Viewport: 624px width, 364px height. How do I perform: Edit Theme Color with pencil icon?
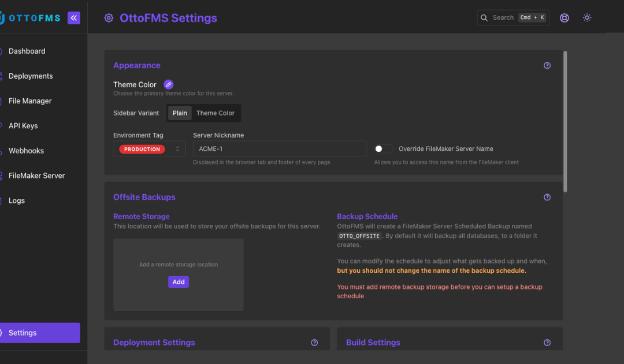coord(168,84)
